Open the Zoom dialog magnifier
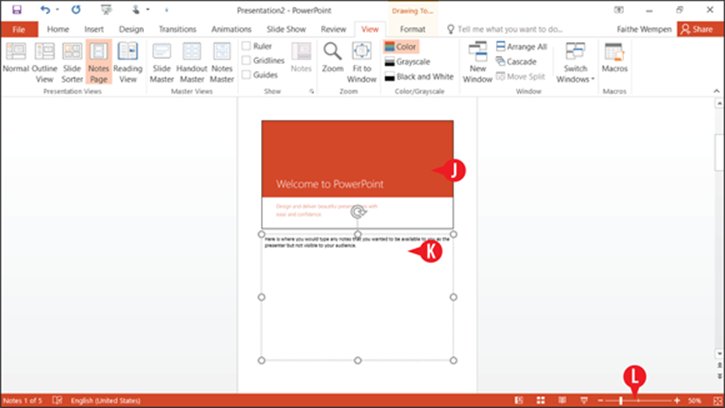 332,58
